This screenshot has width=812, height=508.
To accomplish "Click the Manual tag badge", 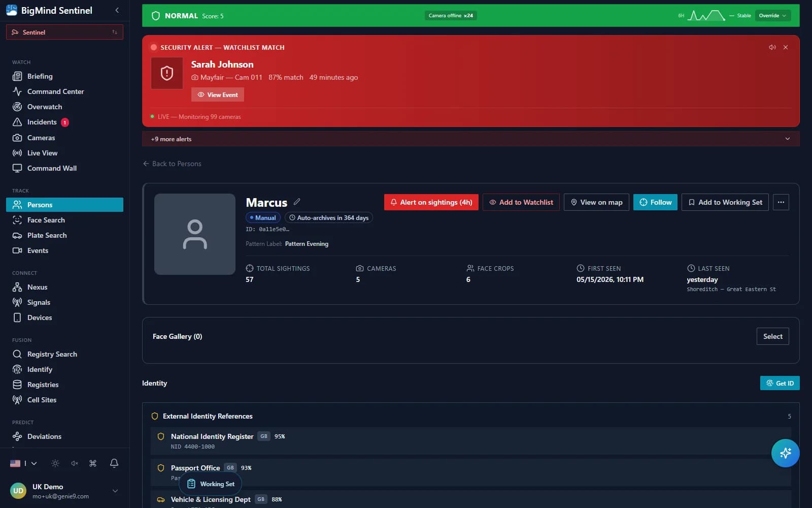I will (263, 217).
